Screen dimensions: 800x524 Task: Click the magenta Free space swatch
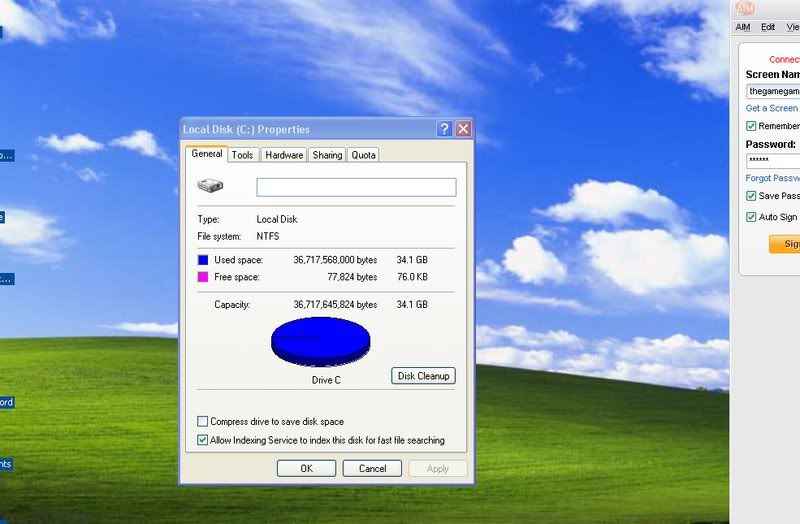[x=203, y=277]
